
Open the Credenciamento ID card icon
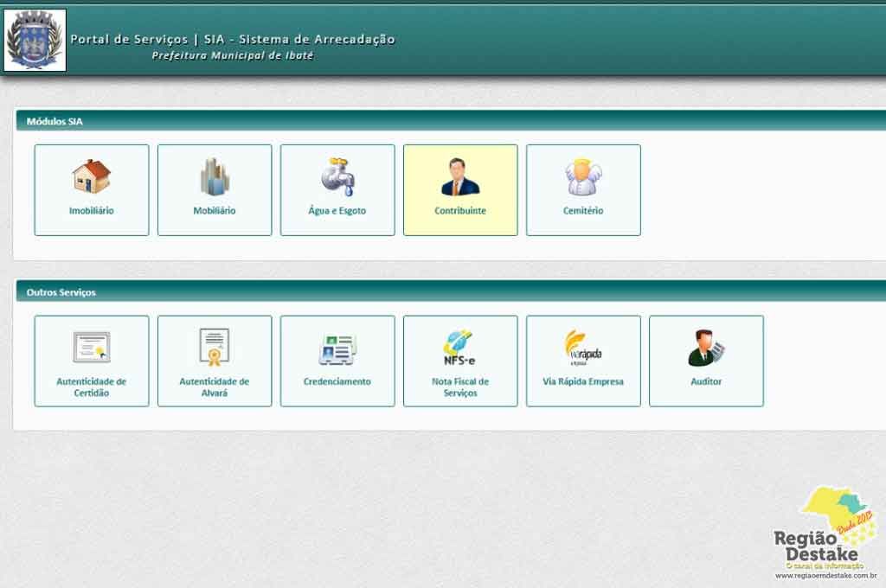(337, 348)
